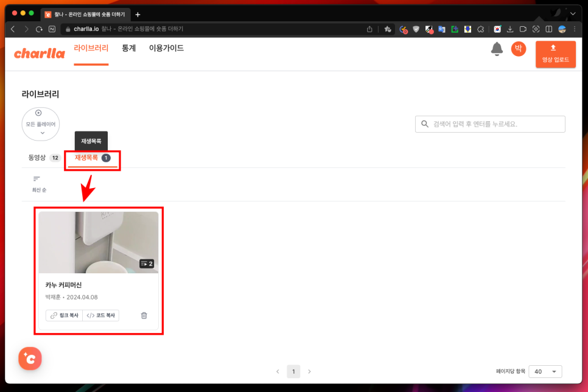
Task: Click the shield extension icon
Action: (416, 29)
